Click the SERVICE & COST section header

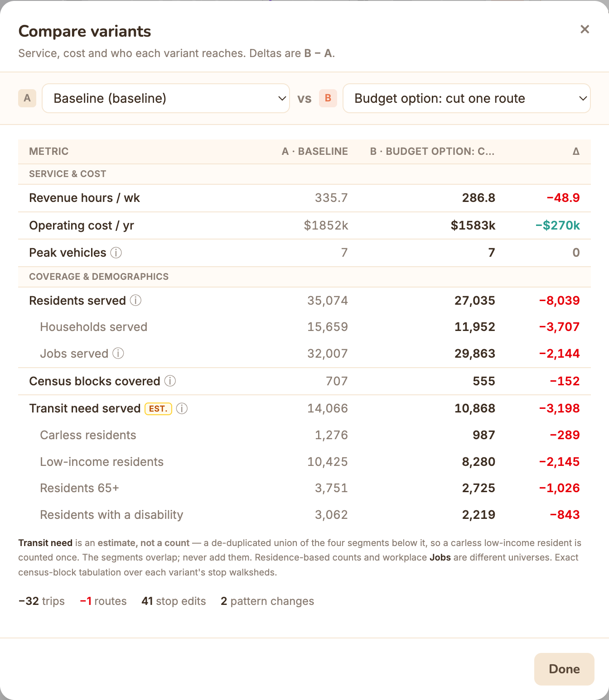pos(68,174)
